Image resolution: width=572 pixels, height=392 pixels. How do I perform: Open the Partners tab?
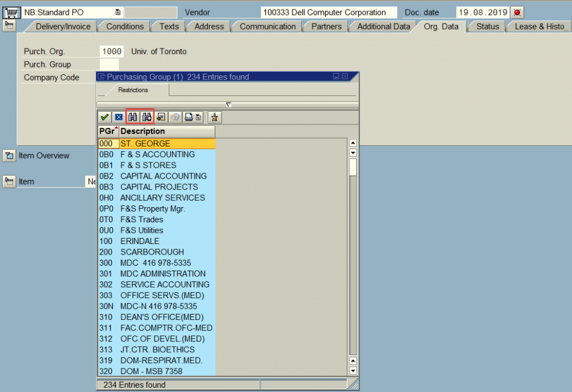tap(326, 26)
